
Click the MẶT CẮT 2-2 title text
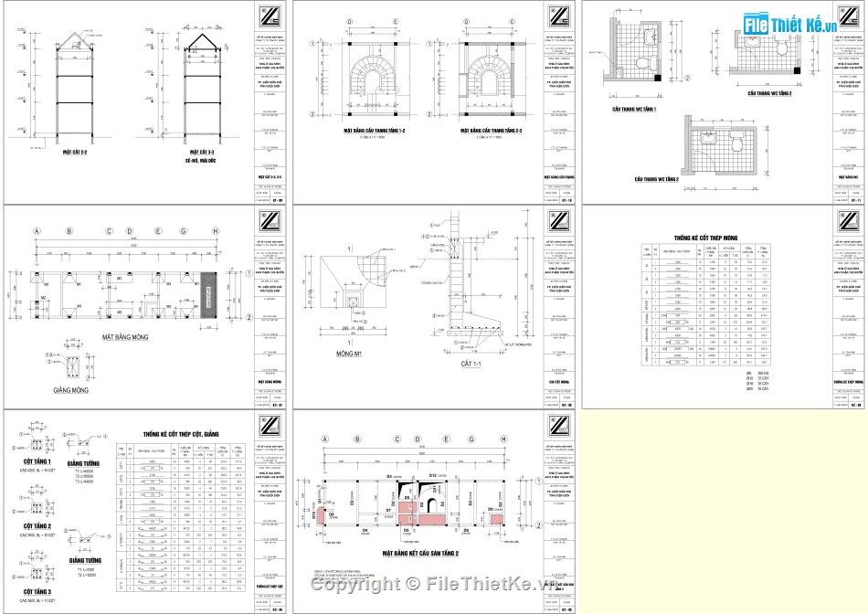tap(75, 152)
